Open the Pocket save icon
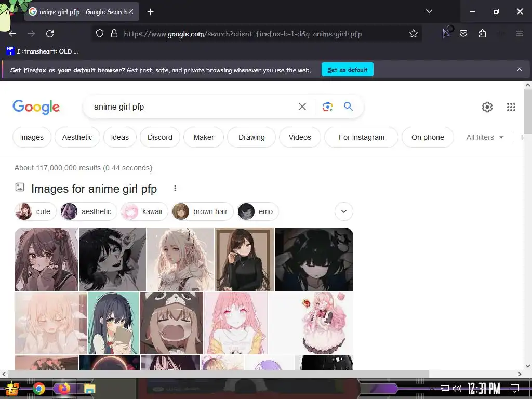The width and height of the screenshot is (532, 399). tap(463, 34)
